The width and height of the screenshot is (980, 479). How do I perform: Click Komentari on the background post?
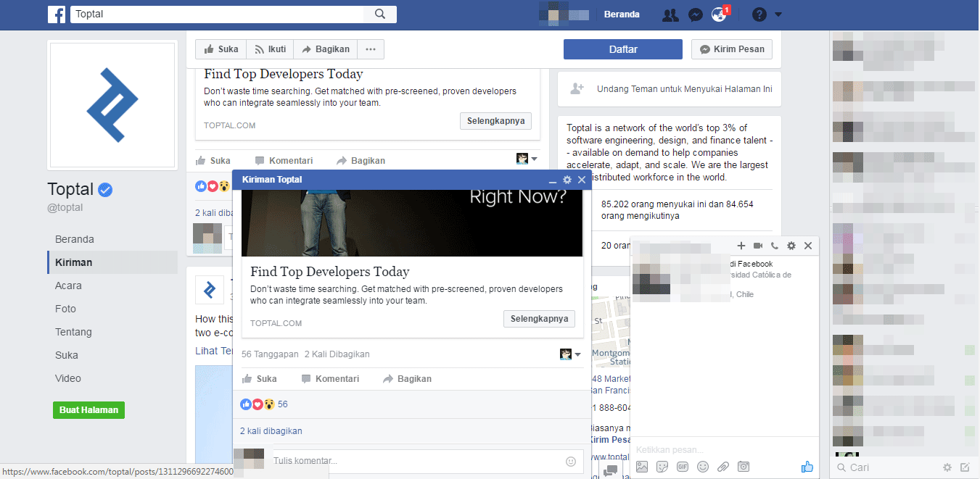(284, 161)
